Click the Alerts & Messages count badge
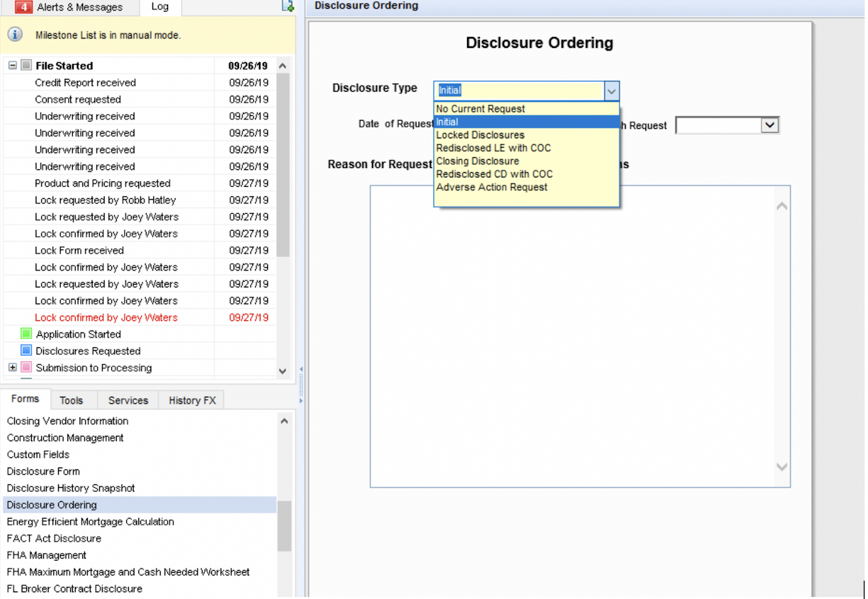 click(x=24, y=7)
